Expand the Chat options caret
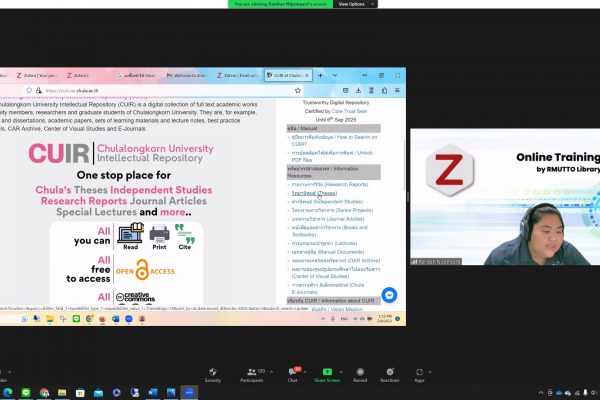 click(x=305, y=372)
